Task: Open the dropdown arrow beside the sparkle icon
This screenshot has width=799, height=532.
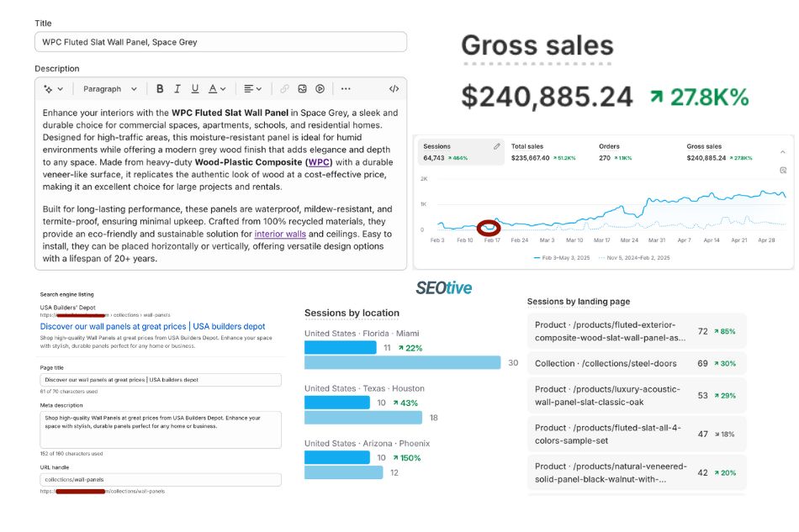Action: click(60, 89)
